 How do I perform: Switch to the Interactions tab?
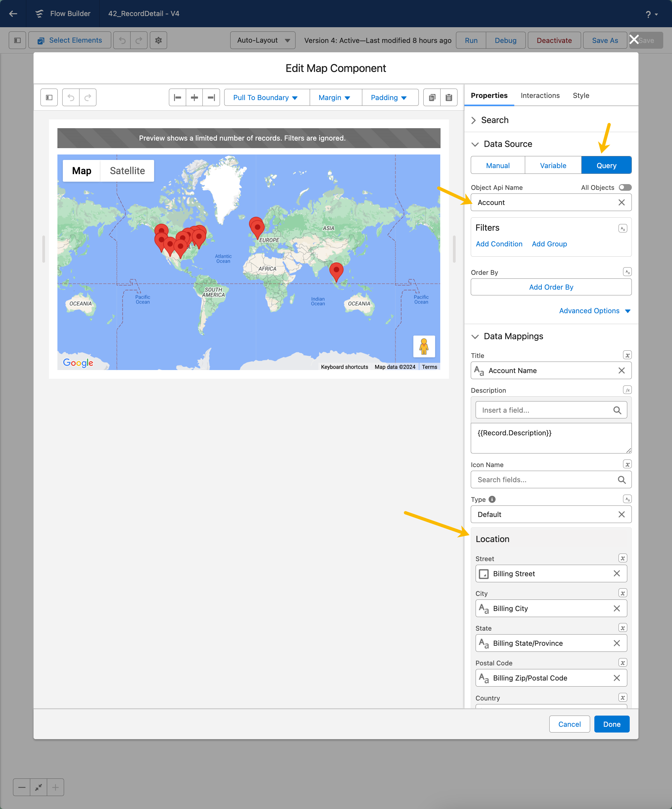[540, 96]
